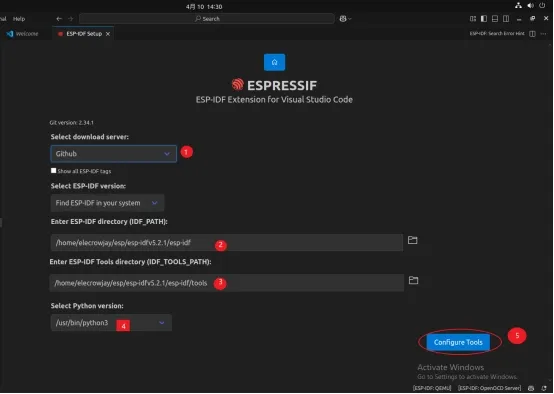Go forward using the navigation arrow
The height and width of the screenshot is (394, 554).
[x=71, y=19]
